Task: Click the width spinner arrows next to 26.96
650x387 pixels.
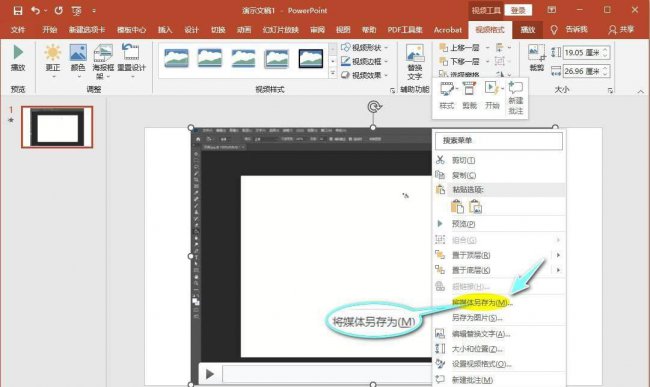Action: [x=606, y=71]
